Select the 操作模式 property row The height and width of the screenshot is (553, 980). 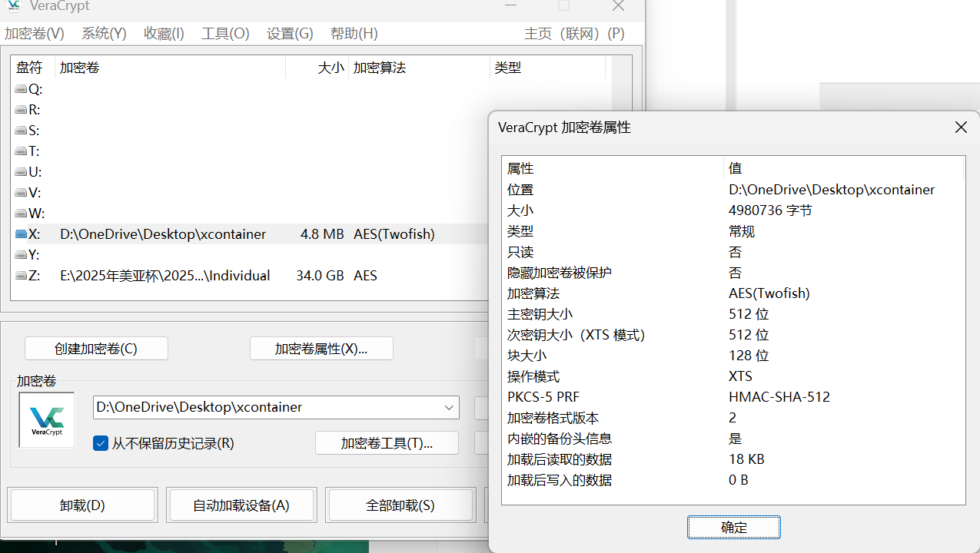pos(734,376)
